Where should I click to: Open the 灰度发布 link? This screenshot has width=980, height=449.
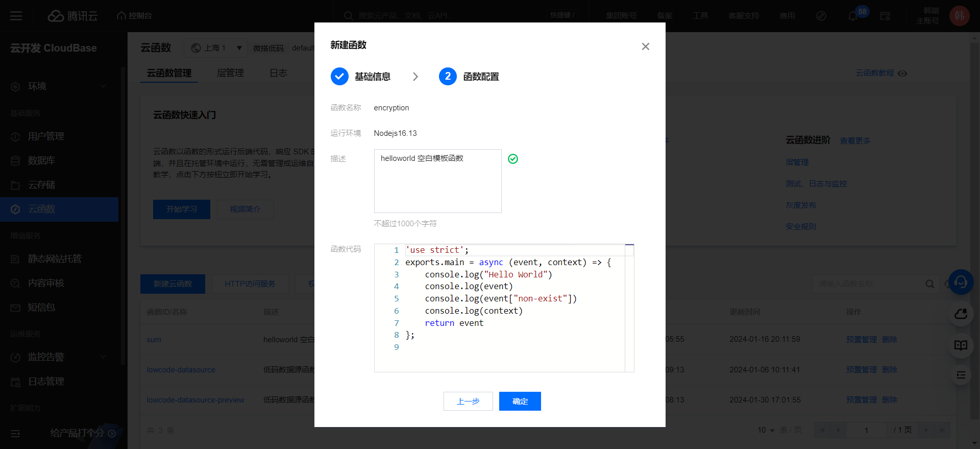coord(801,205)
